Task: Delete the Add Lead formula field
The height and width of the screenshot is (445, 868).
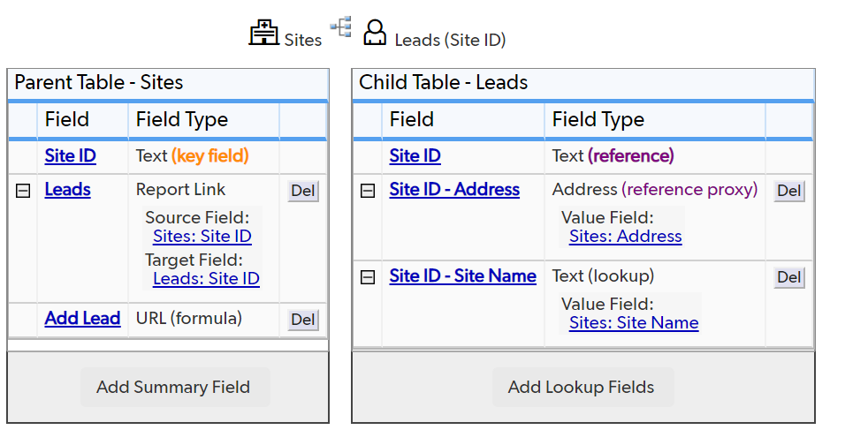Action: (x=303, y=320)
